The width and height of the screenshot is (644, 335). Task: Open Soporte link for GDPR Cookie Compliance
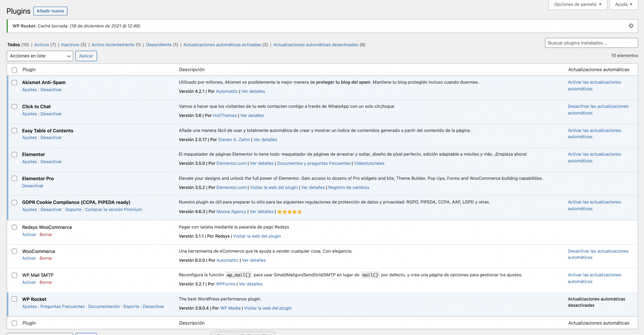(73, 209)
